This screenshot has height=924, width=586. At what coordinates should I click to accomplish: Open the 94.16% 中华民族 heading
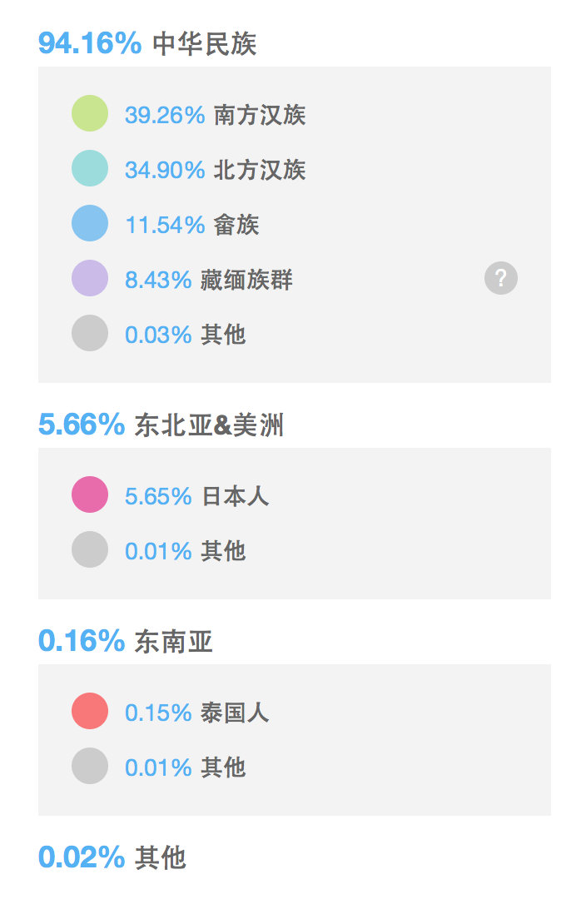147,43
